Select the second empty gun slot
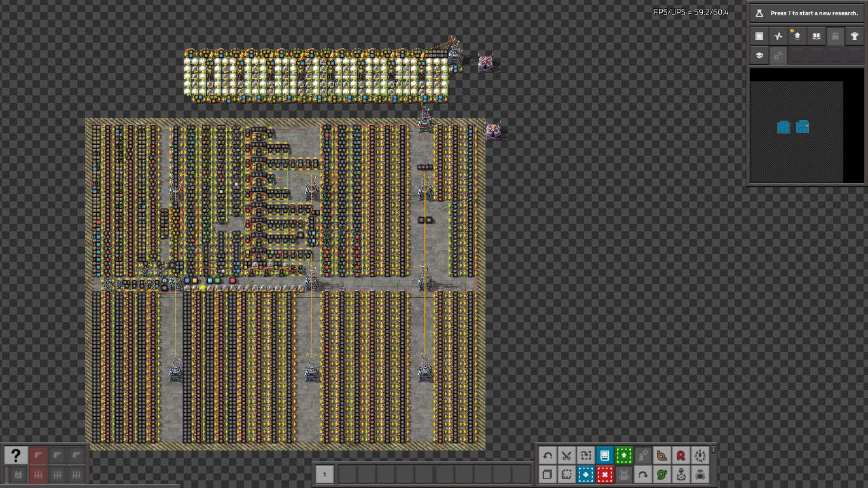The width and height of the screenshot is (868, 488). click(57, 455)
